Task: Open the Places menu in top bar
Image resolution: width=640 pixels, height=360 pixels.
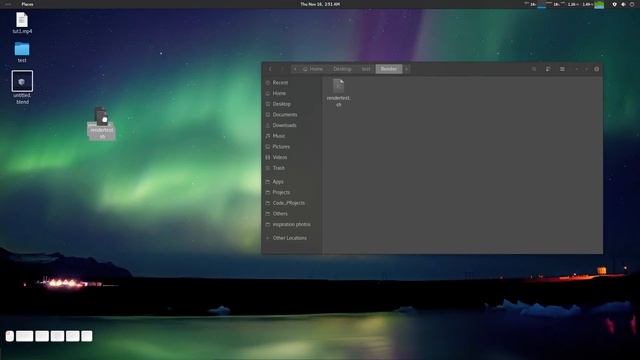Action: coord(27,4)
